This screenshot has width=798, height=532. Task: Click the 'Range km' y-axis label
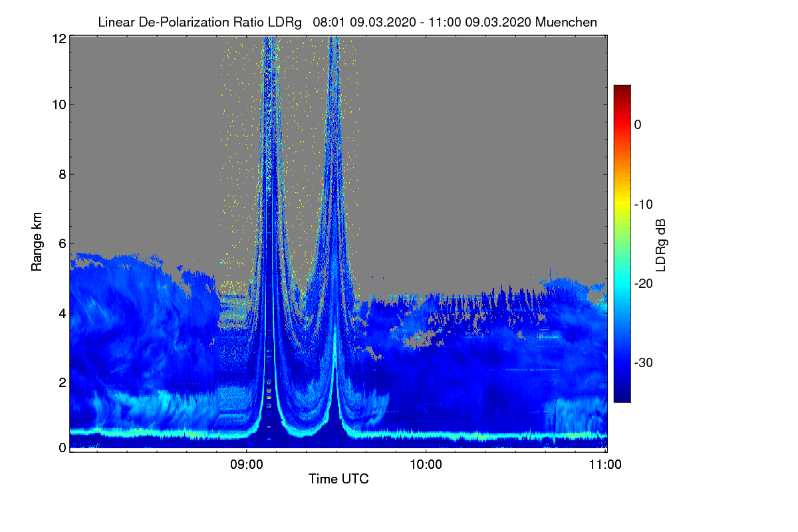(x=37, y=243)
